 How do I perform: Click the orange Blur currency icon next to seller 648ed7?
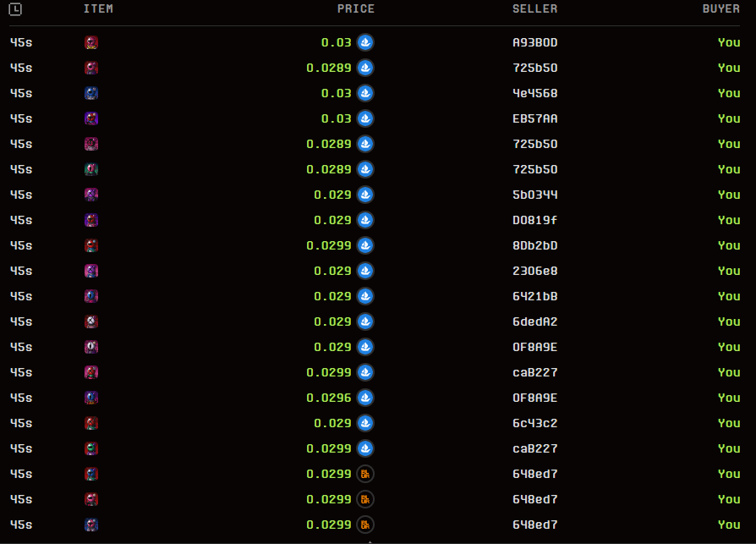pos(364,474)
